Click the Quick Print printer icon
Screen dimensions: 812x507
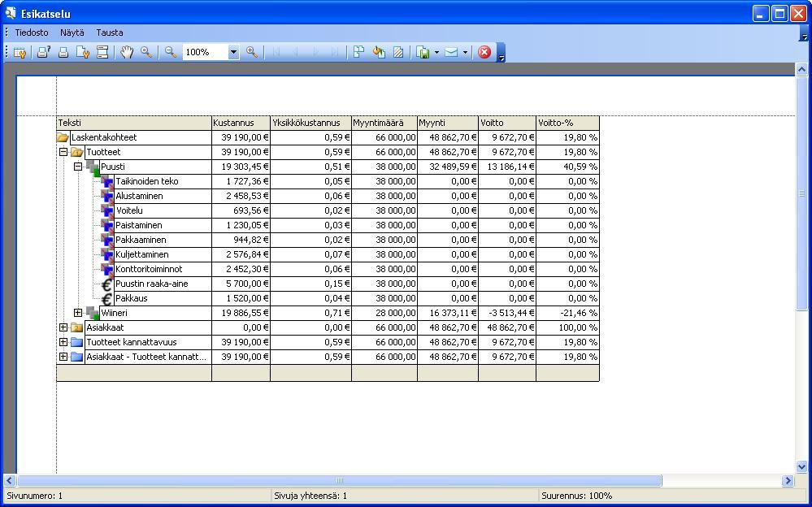click(x=63, y=52)
